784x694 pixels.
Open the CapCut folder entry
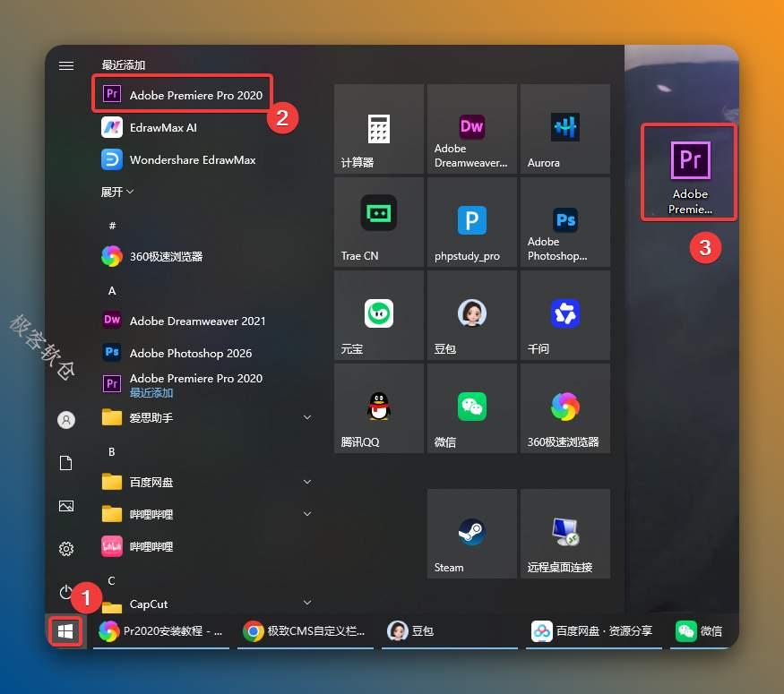[x=206, y=604]
